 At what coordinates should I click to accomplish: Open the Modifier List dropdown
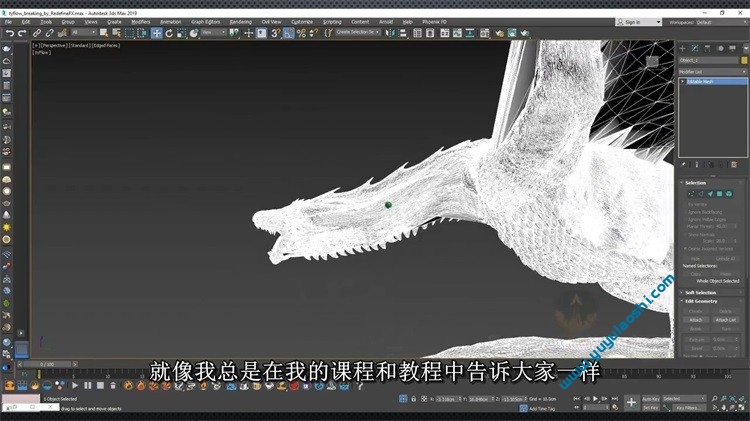click(712, 72)
